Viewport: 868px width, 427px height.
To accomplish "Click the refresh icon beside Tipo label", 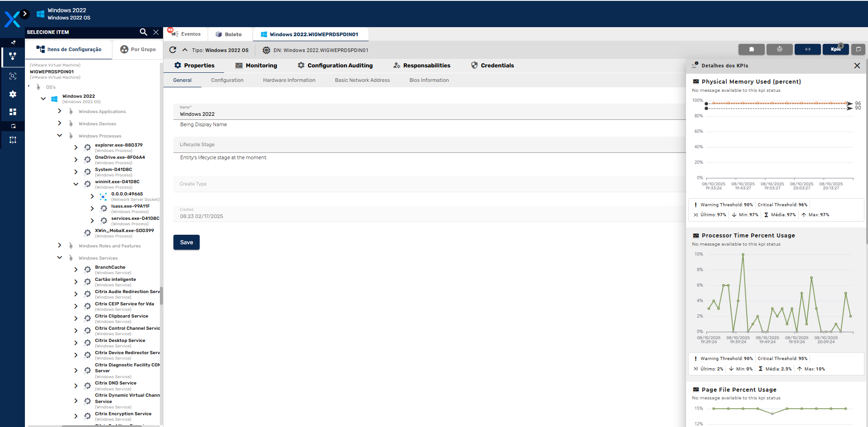I will point(173,50).
